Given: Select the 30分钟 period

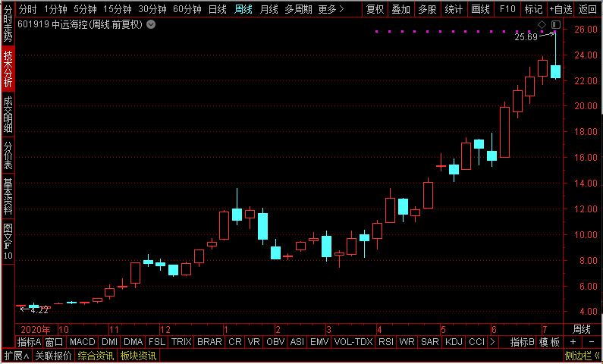Looking at the screenshot, I should click(152, 9).
